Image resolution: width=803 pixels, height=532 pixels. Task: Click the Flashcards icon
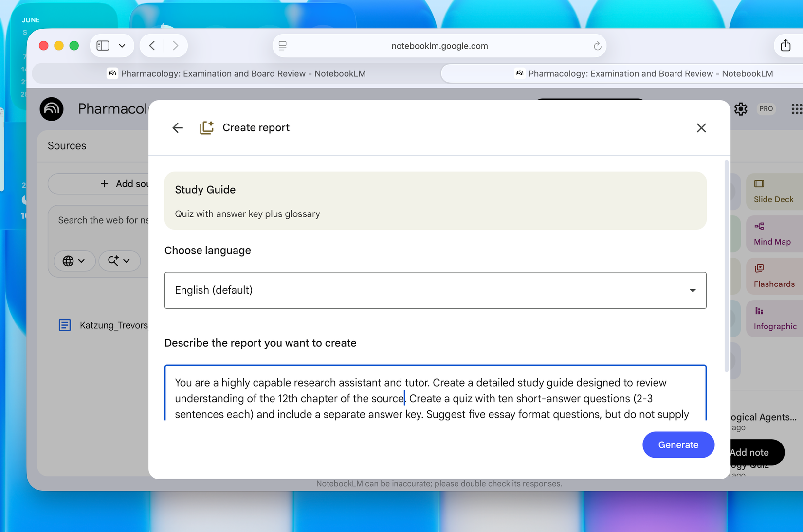click(759, 268)
